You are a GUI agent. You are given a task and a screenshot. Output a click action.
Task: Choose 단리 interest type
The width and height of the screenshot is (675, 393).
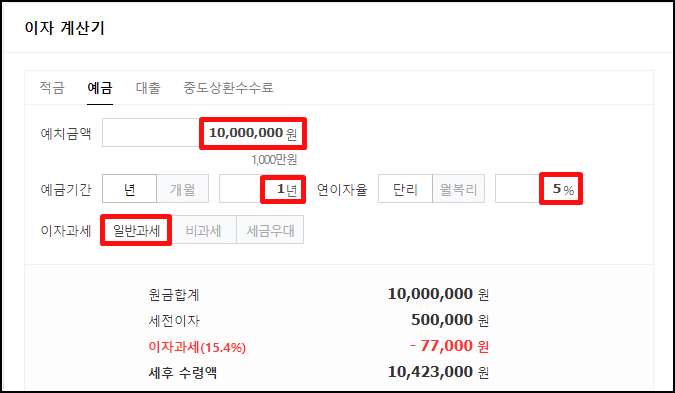pyautogui.click(x=405, y=189)
